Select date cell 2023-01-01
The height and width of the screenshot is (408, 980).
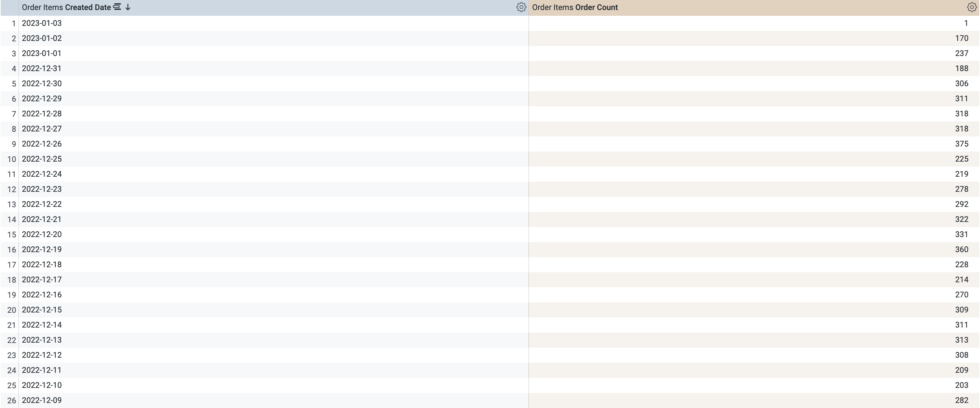42,53
